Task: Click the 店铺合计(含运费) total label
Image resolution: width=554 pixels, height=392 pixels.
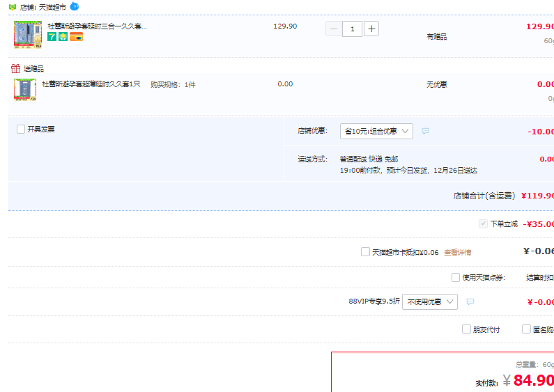Action: pos(484,196)
